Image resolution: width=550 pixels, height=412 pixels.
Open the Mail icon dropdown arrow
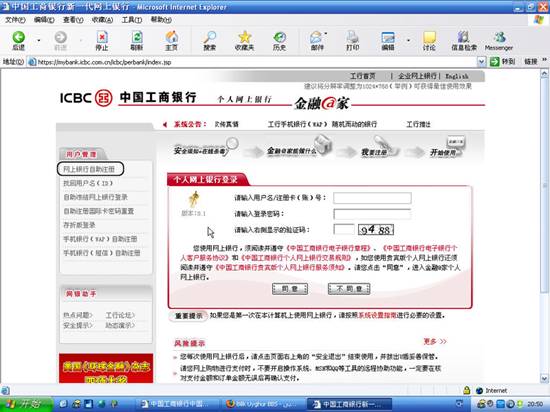(x=326, y=34)
